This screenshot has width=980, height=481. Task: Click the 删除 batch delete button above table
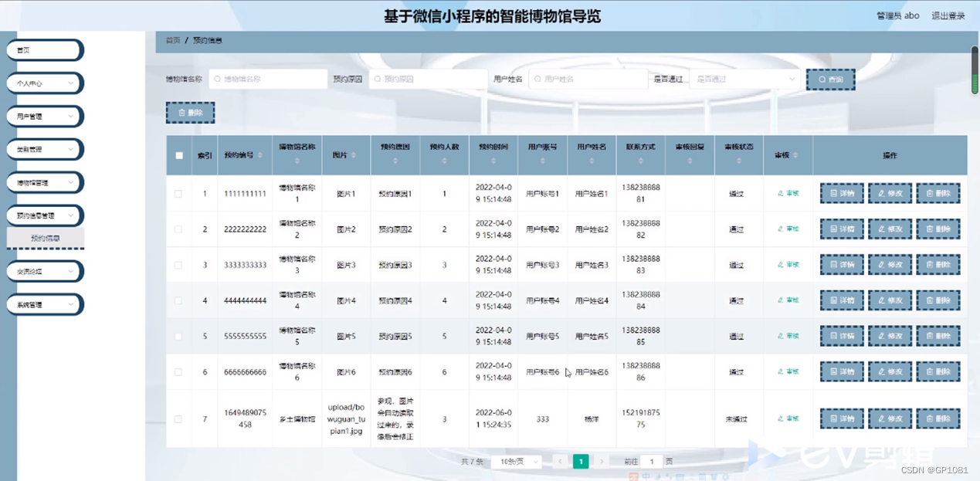190,113
